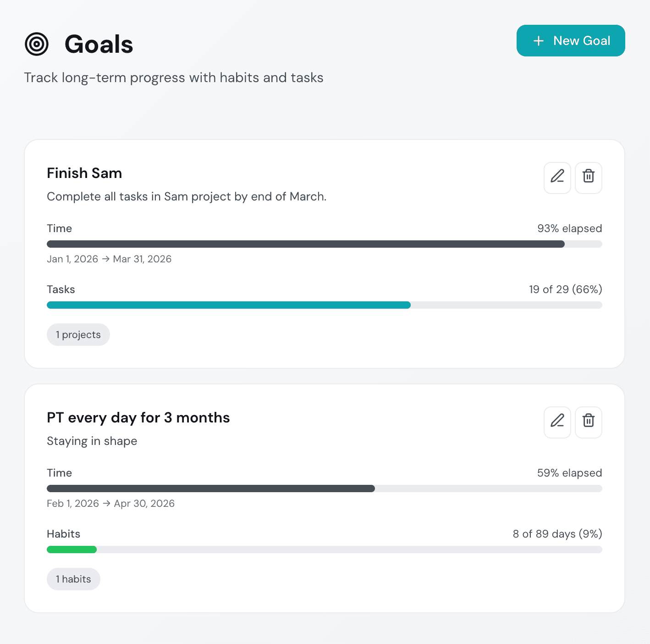Click the Goals target icon
650x644 pixels.
tap(37, 44)
